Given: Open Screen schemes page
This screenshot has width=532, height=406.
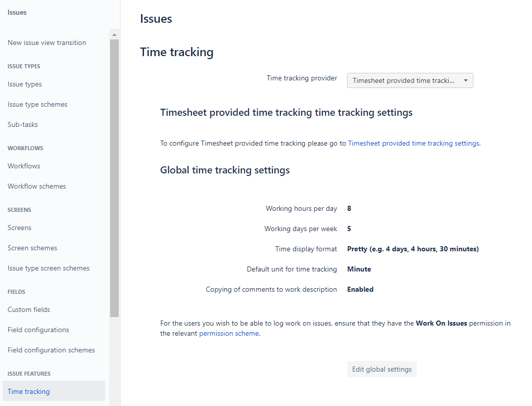Looking at the screenshot, I should 32,248.
